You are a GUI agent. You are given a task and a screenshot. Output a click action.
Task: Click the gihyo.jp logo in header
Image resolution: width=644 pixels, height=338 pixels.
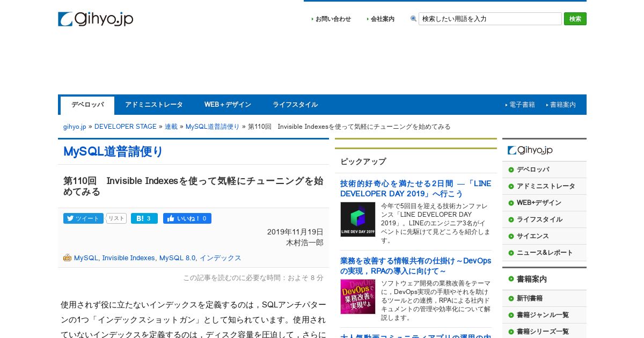point(96,19)
